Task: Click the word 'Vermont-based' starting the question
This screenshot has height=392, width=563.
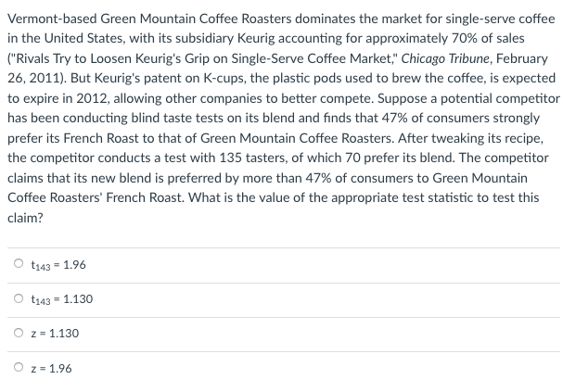Action: click(x=52, y=19)
